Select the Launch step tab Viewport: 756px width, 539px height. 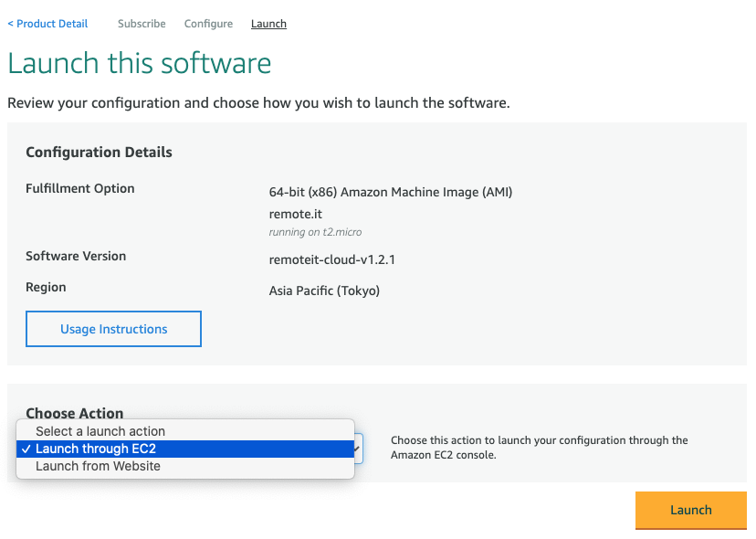click(268, 24)
